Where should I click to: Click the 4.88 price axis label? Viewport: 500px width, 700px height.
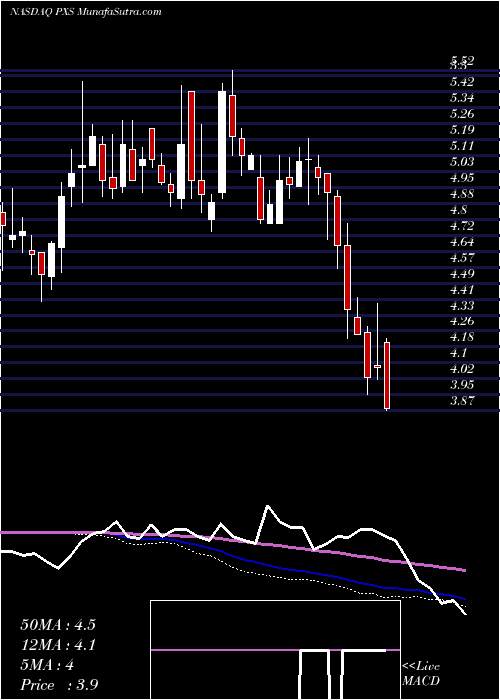(462, 194)
